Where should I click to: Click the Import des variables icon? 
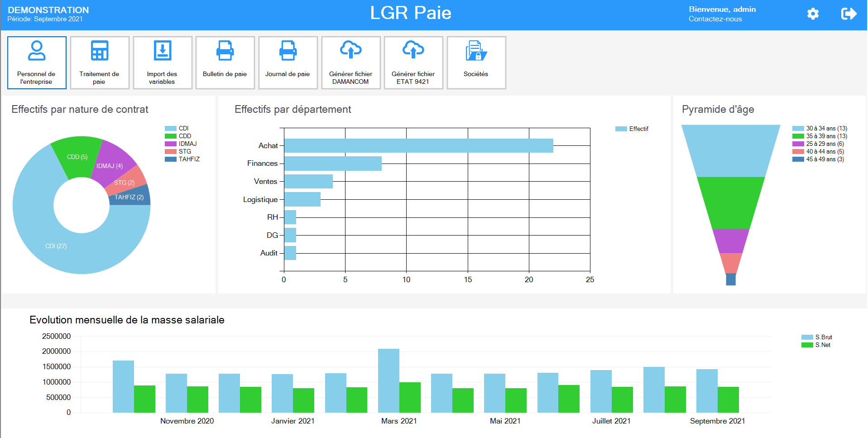click(x=162, y=51)
